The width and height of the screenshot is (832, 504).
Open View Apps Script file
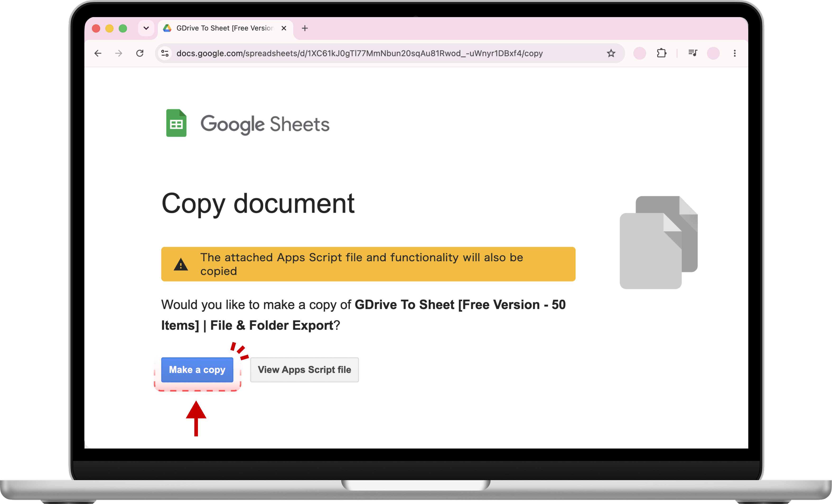click(x=304, y=370)
